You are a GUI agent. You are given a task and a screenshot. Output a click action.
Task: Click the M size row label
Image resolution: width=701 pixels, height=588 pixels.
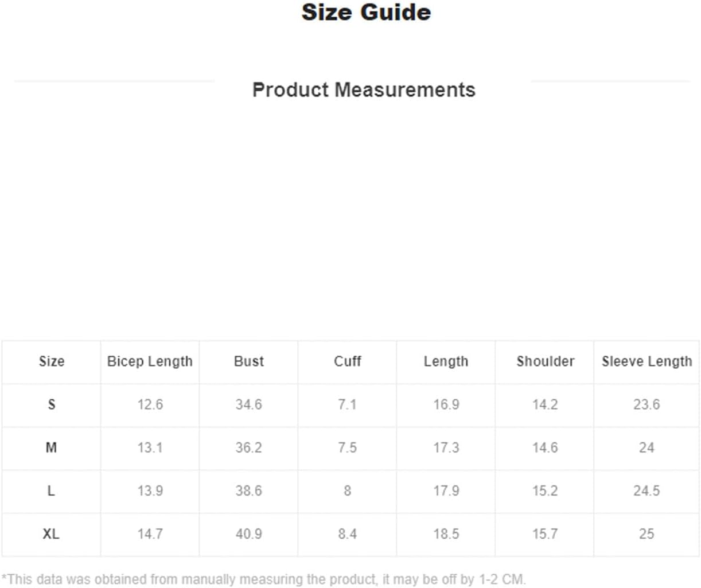point(51,447)
